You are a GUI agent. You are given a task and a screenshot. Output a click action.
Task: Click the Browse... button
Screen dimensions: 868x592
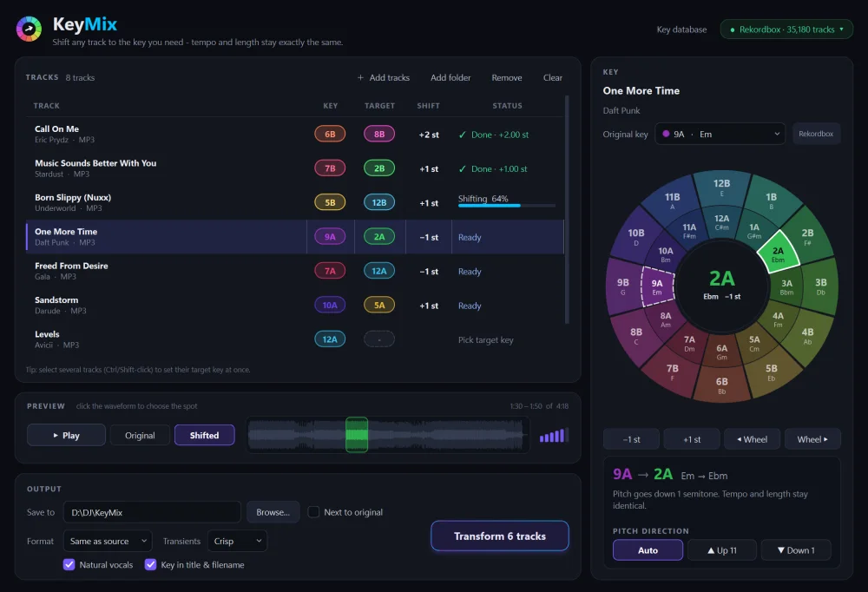coord(273,512)
